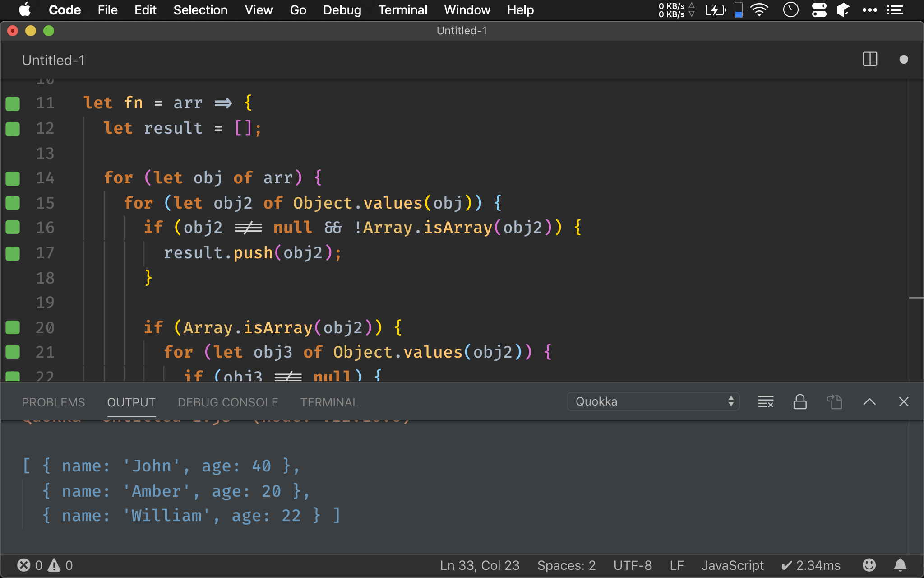Click line number 13 in the gutter
Viewport: 924px width, 578px height.
[x=45, y=154]
